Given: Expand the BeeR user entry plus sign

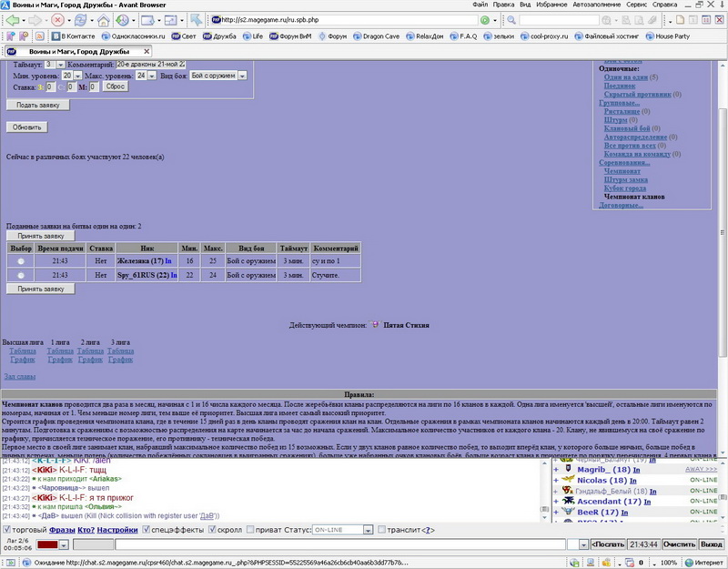Looking at the screenshot, I should [x=556, y=512].
